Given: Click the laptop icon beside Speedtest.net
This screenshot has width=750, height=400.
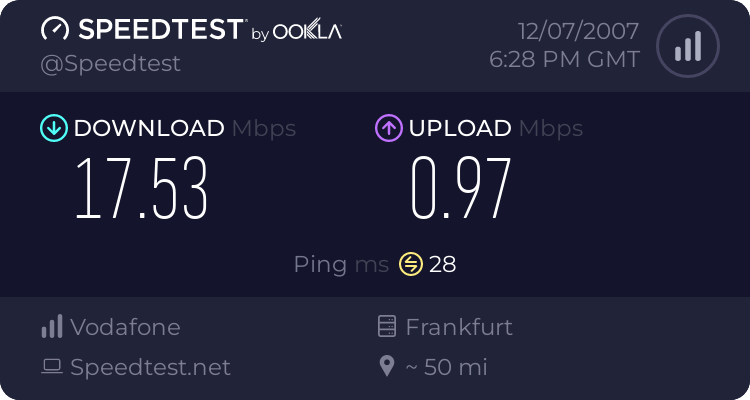Looking at the screenshot, I should 52,367.
